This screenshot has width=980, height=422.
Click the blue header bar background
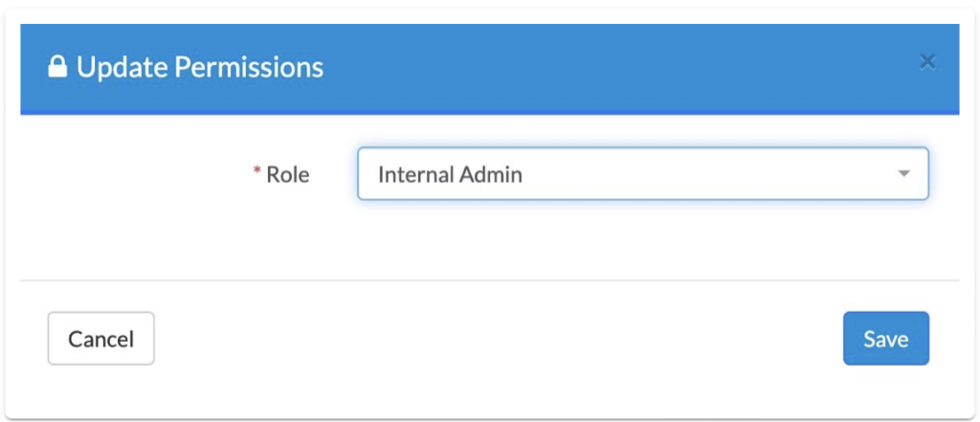coord(593,68)
